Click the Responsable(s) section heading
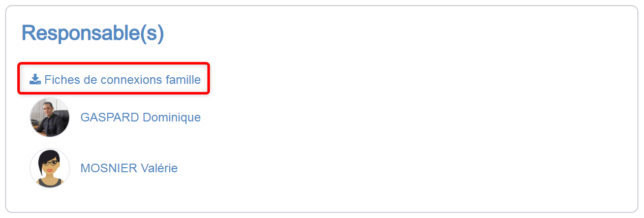 tap(93, 34)
